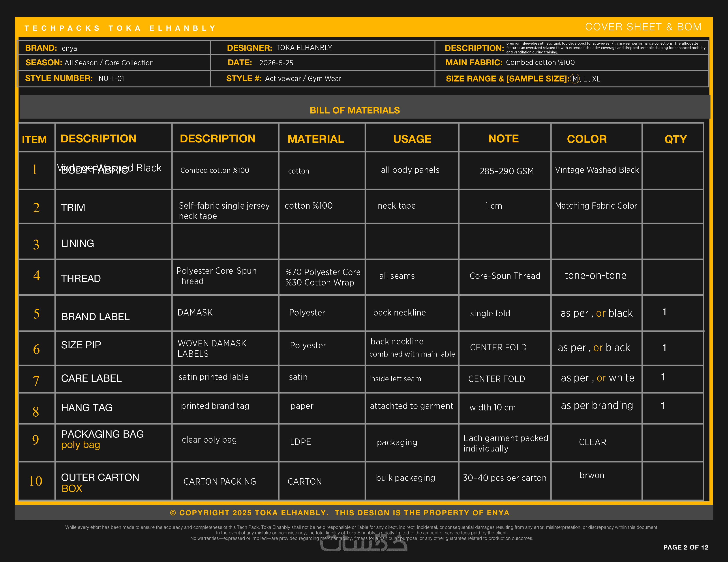Viewport: 728px width, 563px height.
Task: Click 'inside left seam' usage cell
Action: (x=395, y=379)
